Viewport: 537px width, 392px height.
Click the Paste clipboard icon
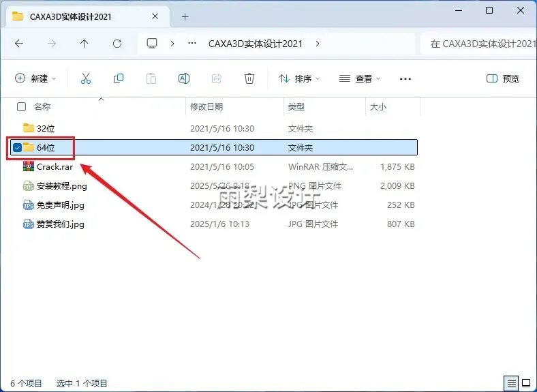coord(151,79)
